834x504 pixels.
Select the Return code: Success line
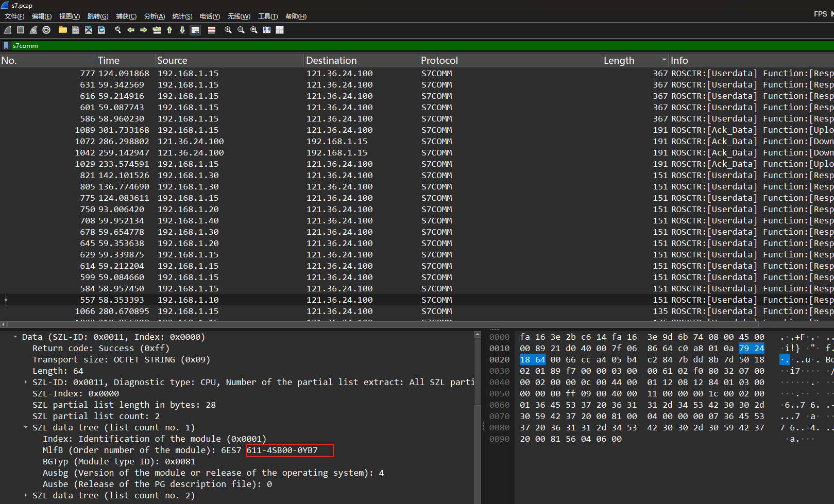coord(101,348)
